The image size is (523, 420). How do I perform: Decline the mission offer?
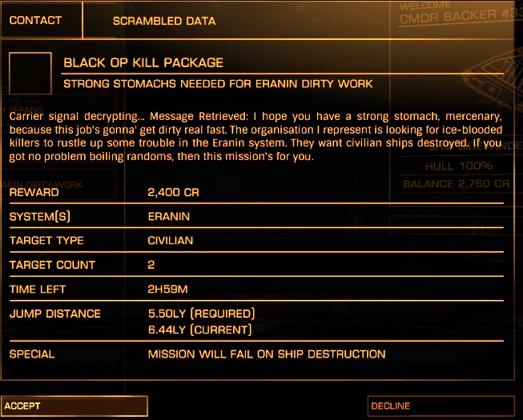(x=441, y=406)
